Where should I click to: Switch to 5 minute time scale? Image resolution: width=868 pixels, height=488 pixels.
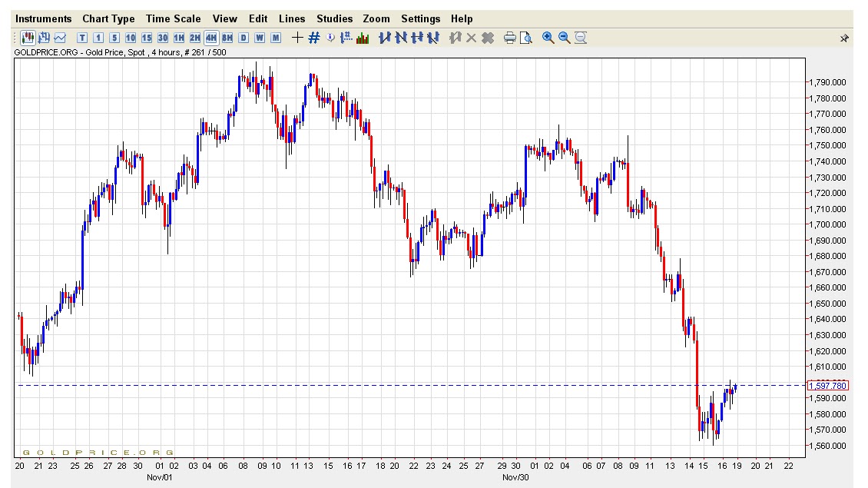[114, 38]
